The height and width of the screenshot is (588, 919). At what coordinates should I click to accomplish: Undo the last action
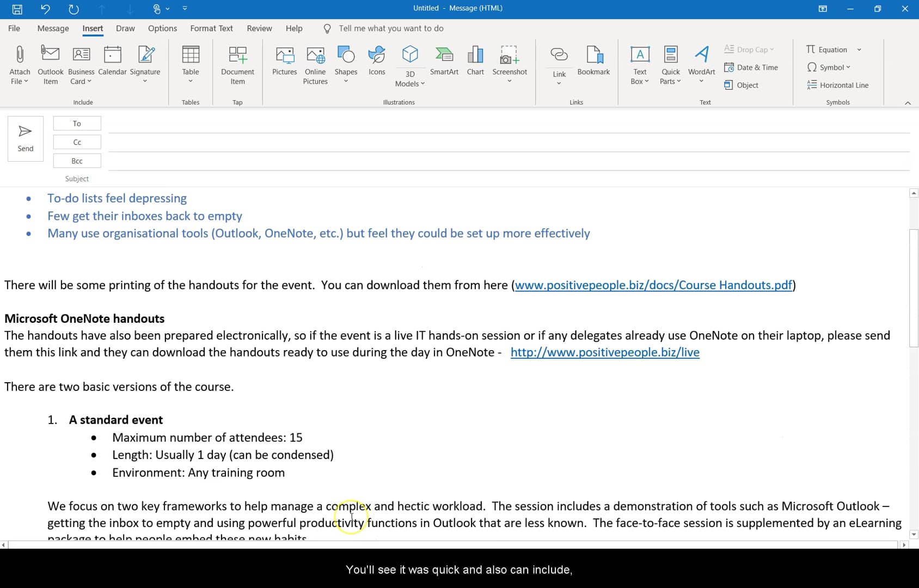[45, 9]
